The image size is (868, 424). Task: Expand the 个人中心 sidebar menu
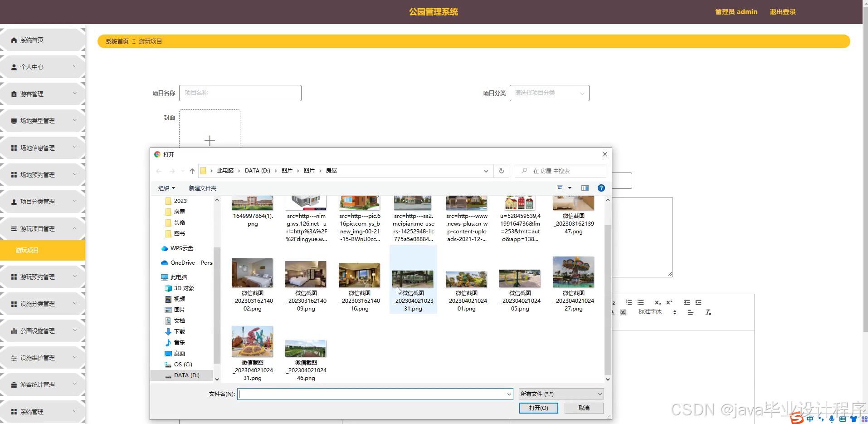tap(43, 67)
